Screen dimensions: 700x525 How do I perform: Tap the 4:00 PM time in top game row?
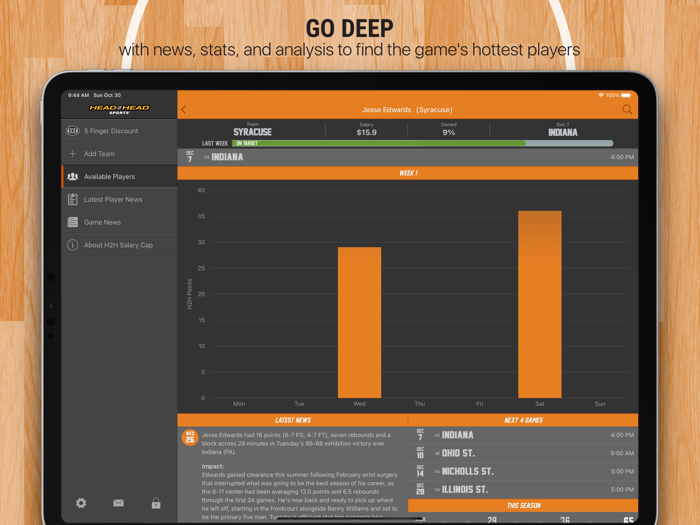tap(622, 157)
